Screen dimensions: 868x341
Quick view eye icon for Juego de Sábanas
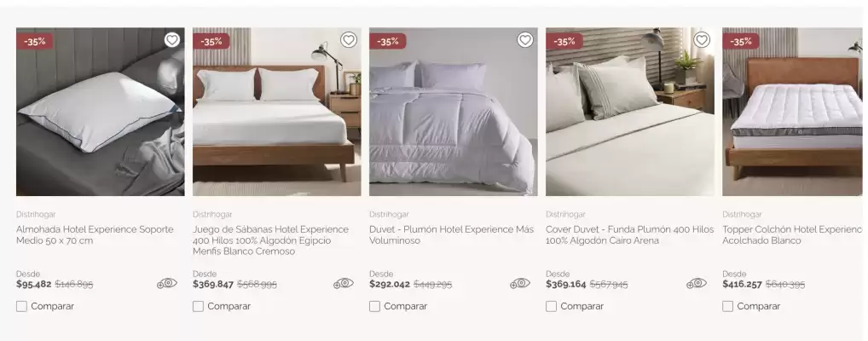pos(344,283)
